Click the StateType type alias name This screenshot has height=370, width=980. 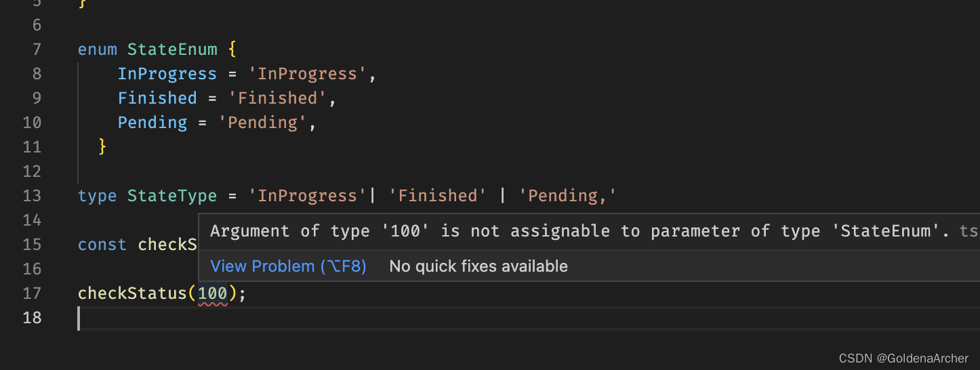172,196
